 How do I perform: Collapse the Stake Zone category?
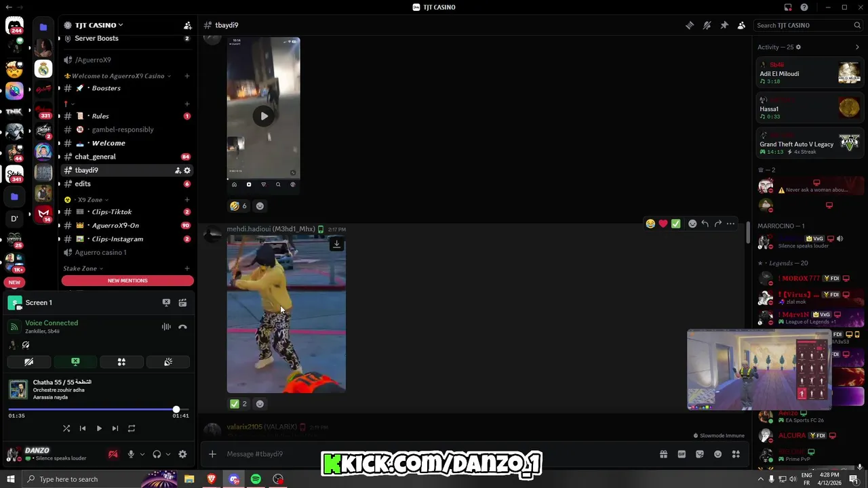pos(83,268)
